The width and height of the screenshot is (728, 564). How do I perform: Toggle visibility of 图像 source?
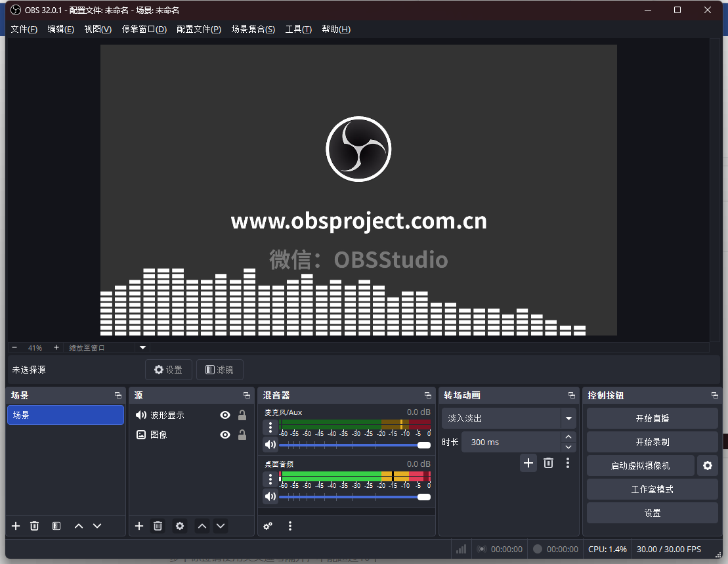click(x=225, y=435)
